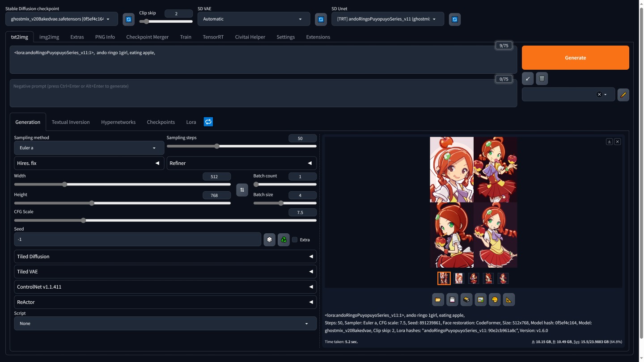The height and width of the screenshot is (362, 644).
Task: Clear the prompt with the trash icon
Action: tap(542, 79)
